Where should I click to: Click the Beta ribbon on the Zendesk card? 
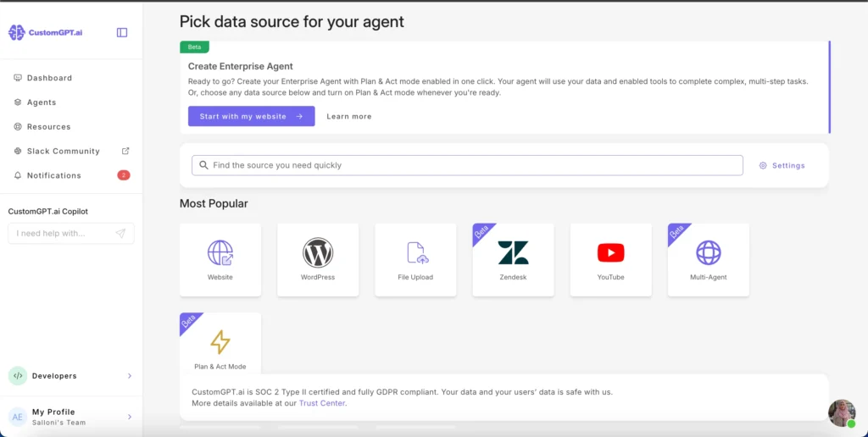[481, 232]
